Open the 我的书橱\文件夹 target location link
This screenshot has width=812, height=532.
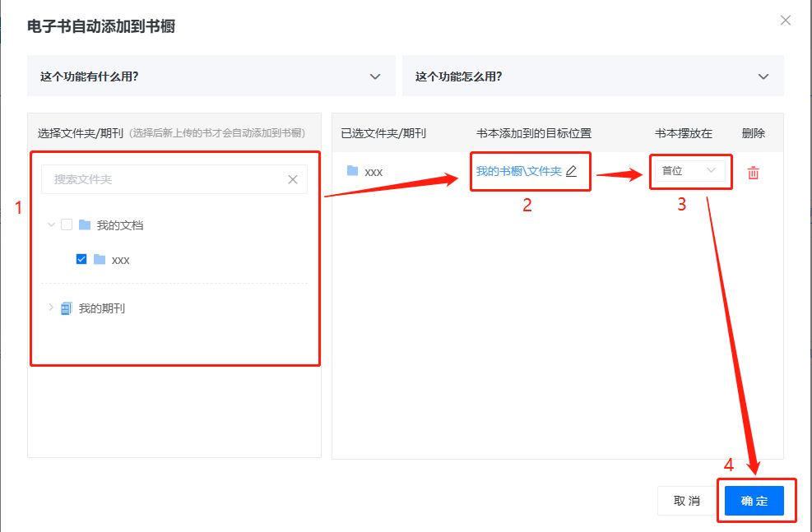(x=518, y=172)
